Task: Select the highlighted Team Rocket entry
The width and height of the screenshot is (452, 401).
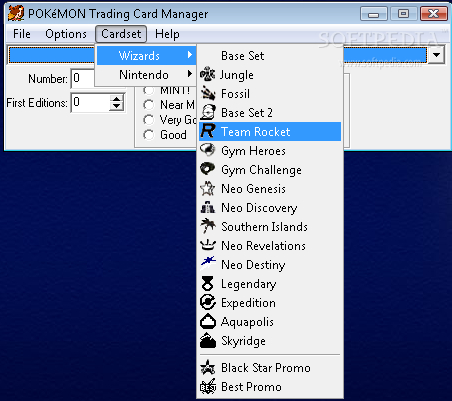Action: tap(270, 132)
